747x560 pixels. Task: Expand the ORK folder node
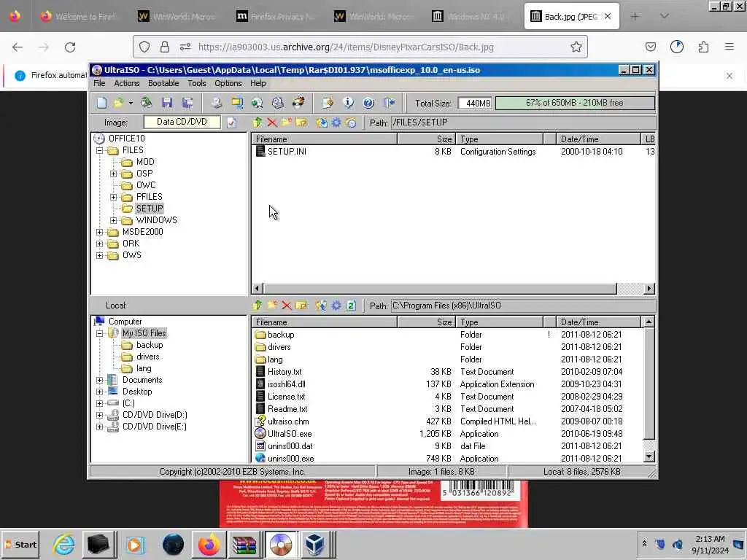click(99, 244)
